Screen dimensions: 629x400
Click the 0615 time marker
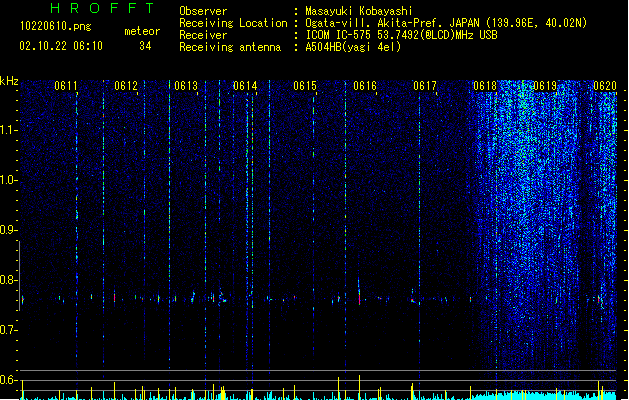[x=305, y=86]
